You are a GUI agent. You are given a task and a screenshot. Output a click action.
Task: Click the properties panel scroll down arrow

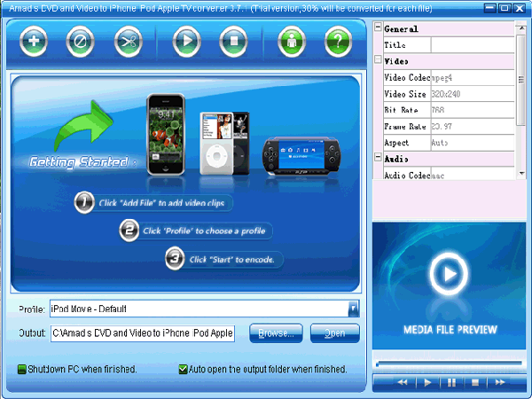521,174
